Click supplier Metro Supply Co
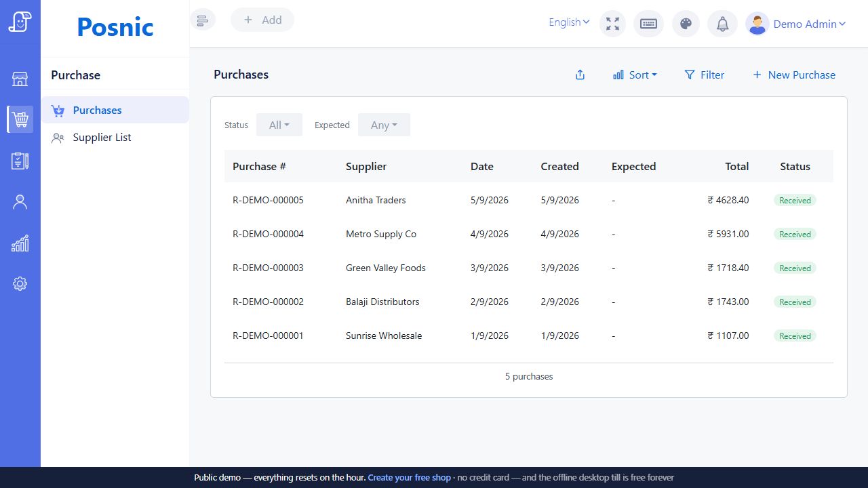This screenshot has width=868, height=488. tap(381, 234)
